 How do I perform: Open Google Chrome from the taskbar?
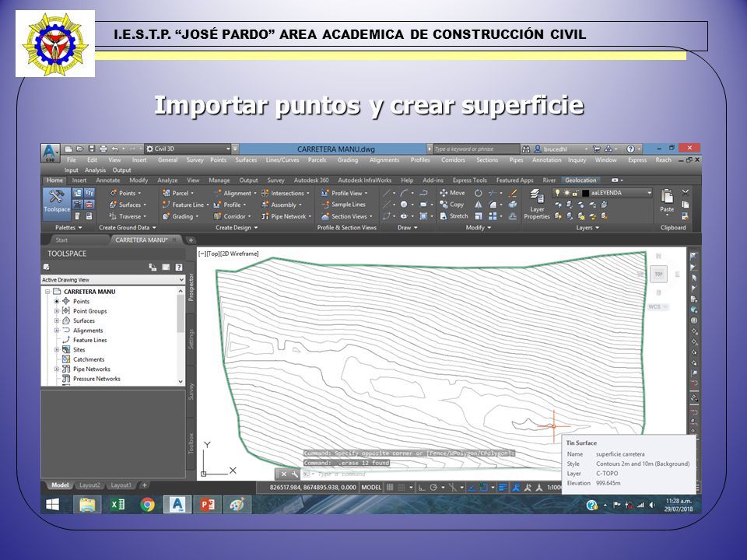[147, 505]
